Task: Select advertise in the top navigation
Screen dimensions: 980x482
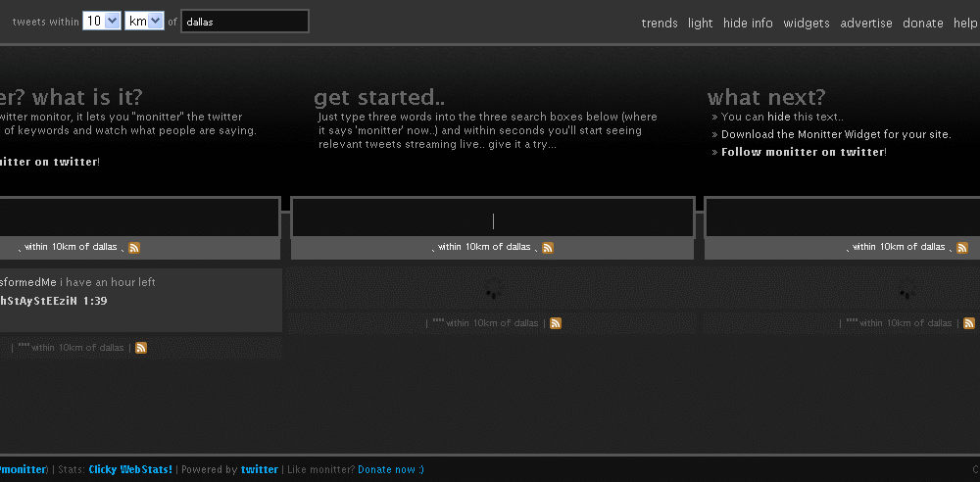Action: tap(866, 24)
